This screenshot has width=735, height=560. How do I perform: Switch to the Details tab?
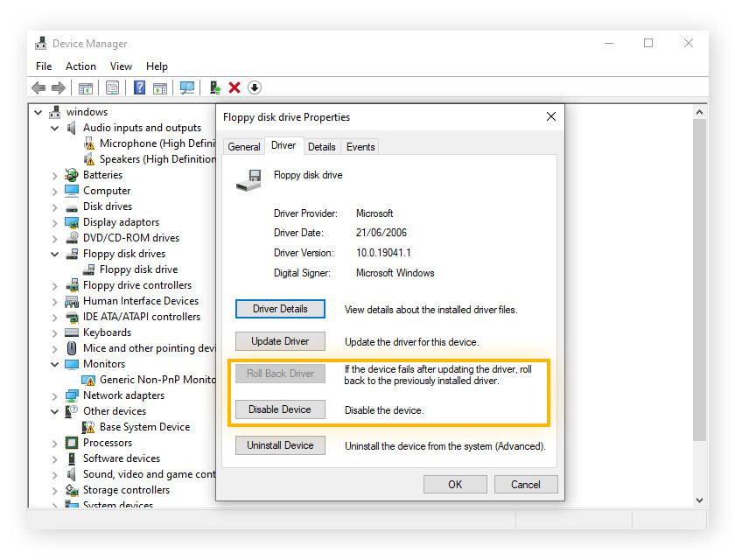(321, 147)
